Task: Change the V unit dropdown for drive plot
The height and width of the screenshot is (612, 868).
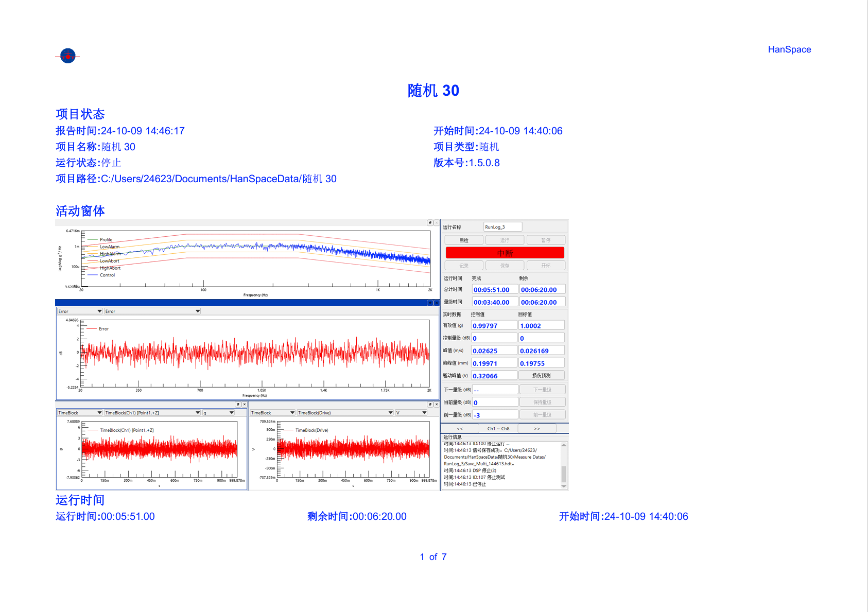Action: click(x=411, y=413)
